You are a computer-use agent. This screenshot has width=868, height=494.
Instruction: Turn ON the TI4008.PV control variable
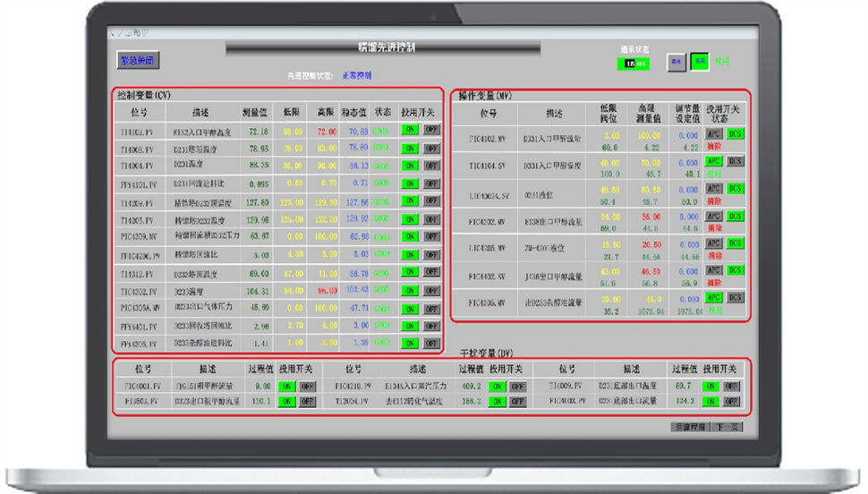click(x=410, y=148)
